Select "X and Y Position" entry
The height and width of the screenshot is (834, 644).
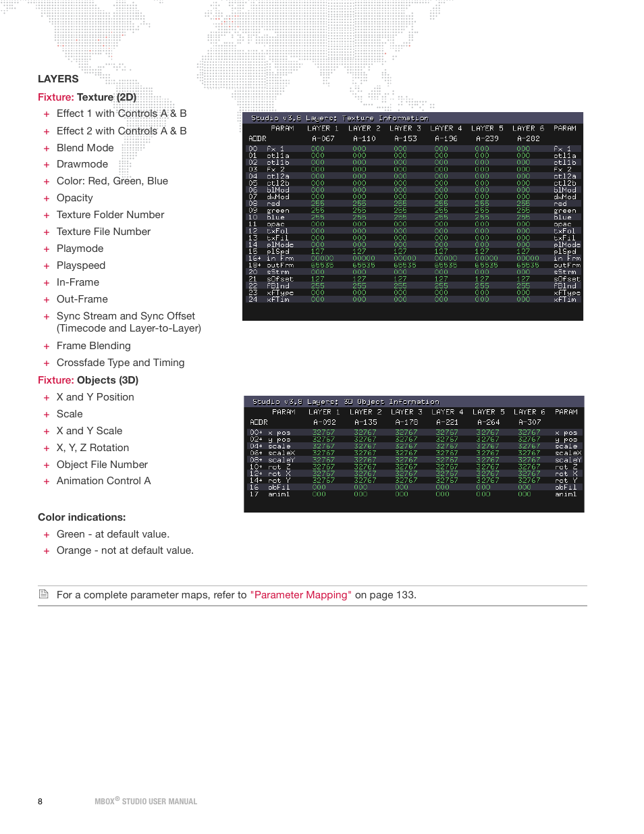[x=95, y=397]
